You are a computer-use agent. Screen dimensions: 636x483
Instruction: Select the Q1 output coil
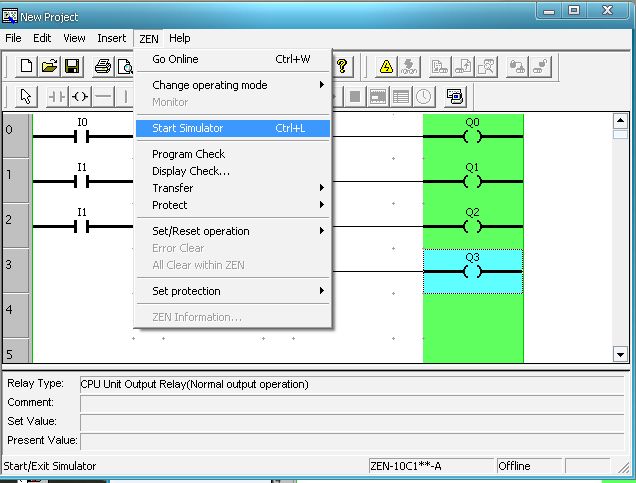pyautogui.click(x=473, y=181)
